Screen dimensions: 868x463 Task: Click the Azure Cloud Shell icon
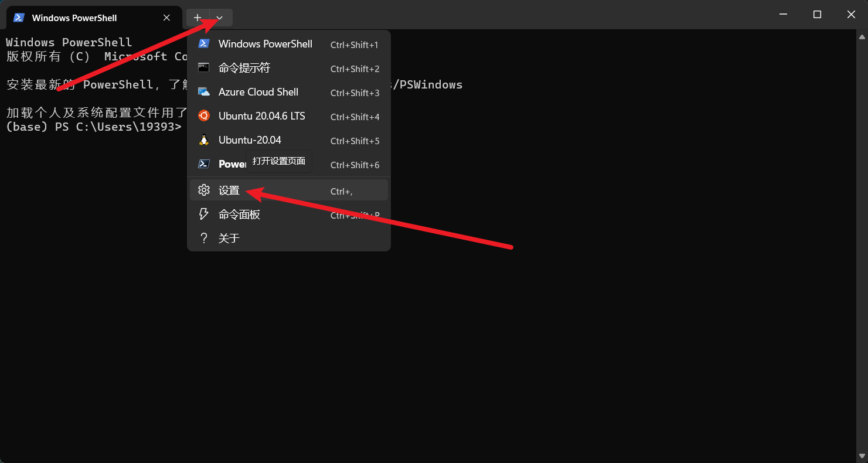click(204, 92)
